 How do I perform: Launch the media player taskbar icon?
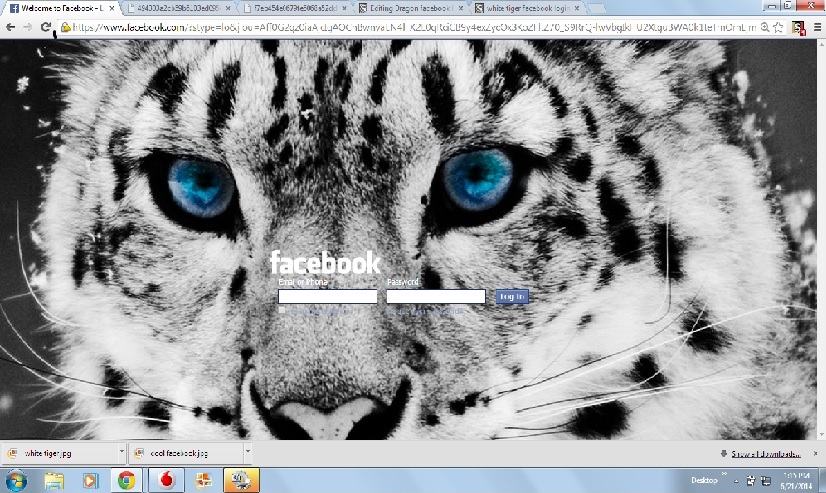(90, 481)
